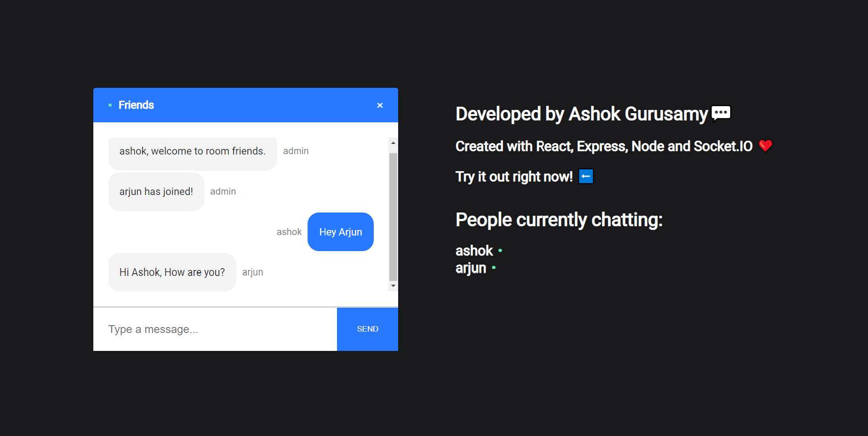
Task: Select ashok in the people chatting list
Action: pyautogui.click(x=474, y=251)
